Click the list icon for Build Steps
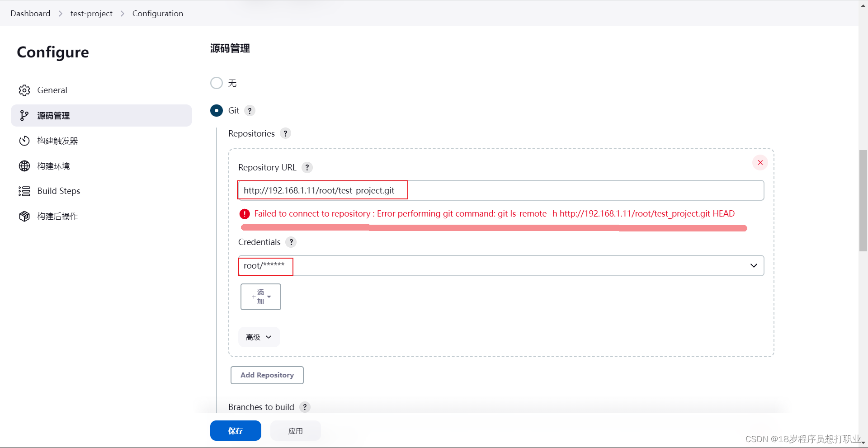The image size is (868, 448). pyautogui.click(x=24, y=191)
